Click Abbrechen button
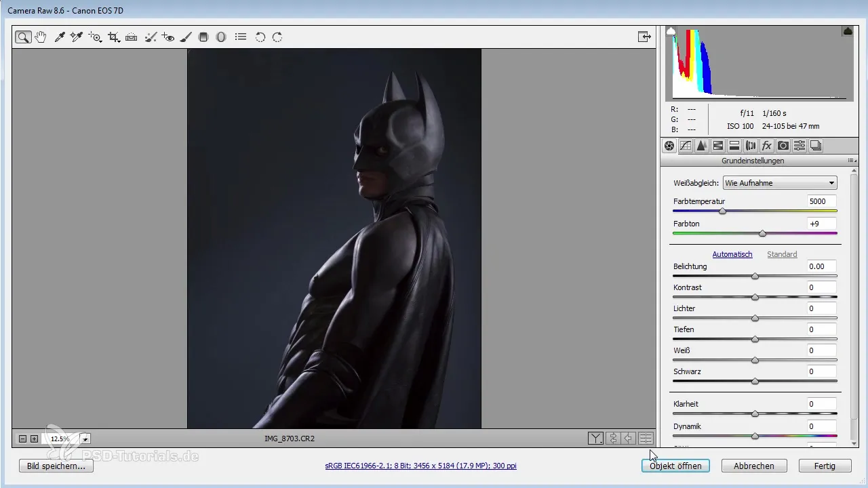The height and width of the screenshot is (488, 868). point(754,466)
